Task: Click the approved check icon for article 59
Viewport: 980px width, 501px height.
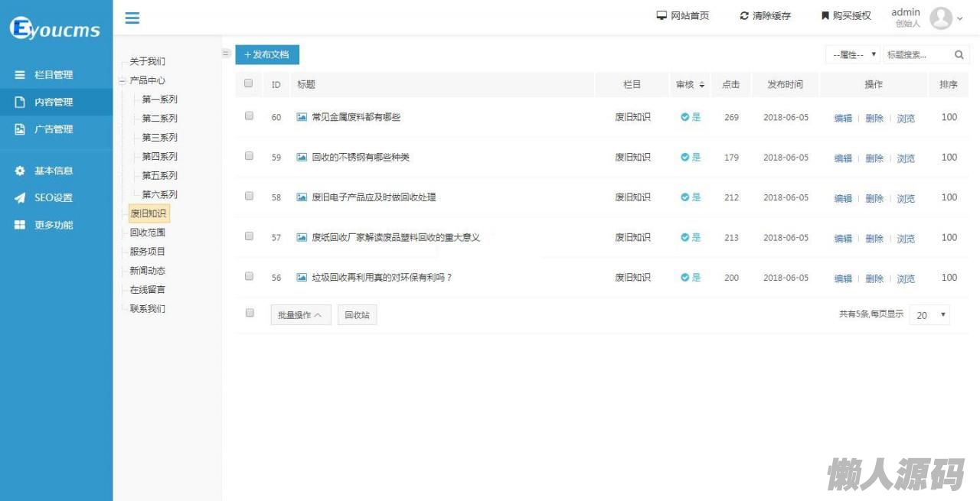Action: tap(685, 158)
